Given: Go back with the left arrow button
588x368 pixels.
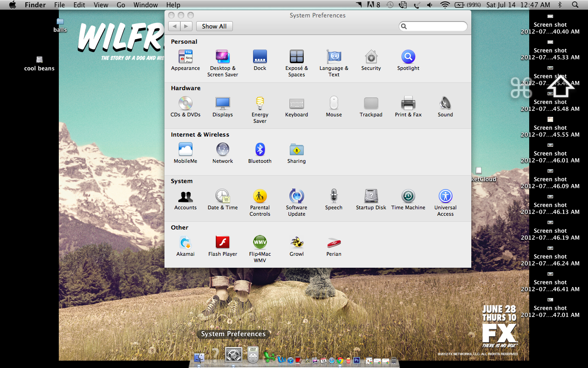Looking at the screenshot, I should point(175,26).
